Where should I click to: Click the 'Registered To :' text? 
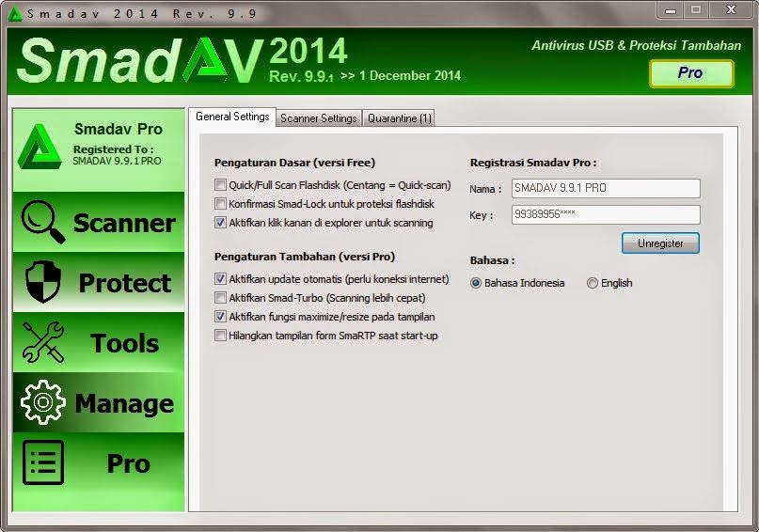(x=113, y=149)
